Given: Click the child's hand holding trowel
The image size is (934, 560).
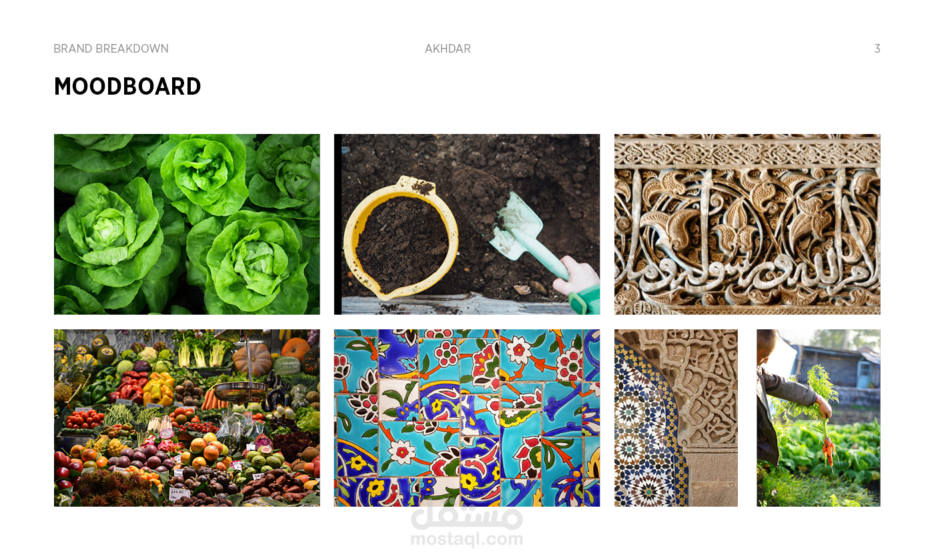Looking at the screenshot, I should pyautogui.click(x=578, y=279).
